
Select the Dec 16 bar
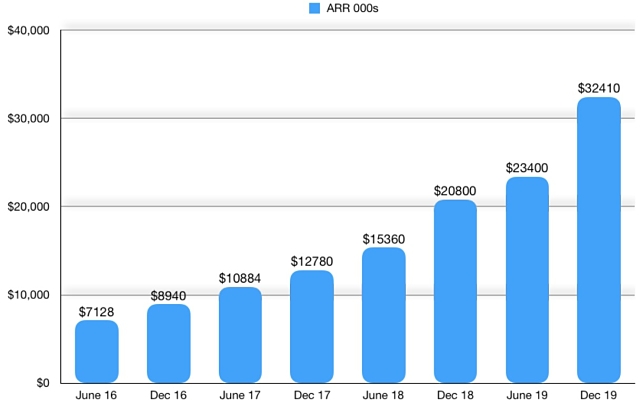[169, 343]
